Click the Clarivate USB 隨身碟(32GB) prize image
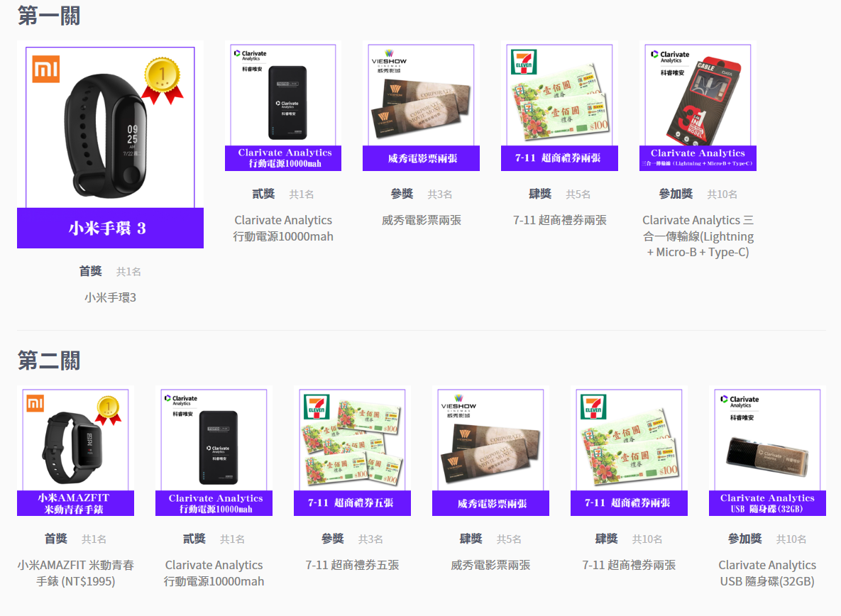The image size is (841, 616). pyautogui.click(x=767, y=451)
